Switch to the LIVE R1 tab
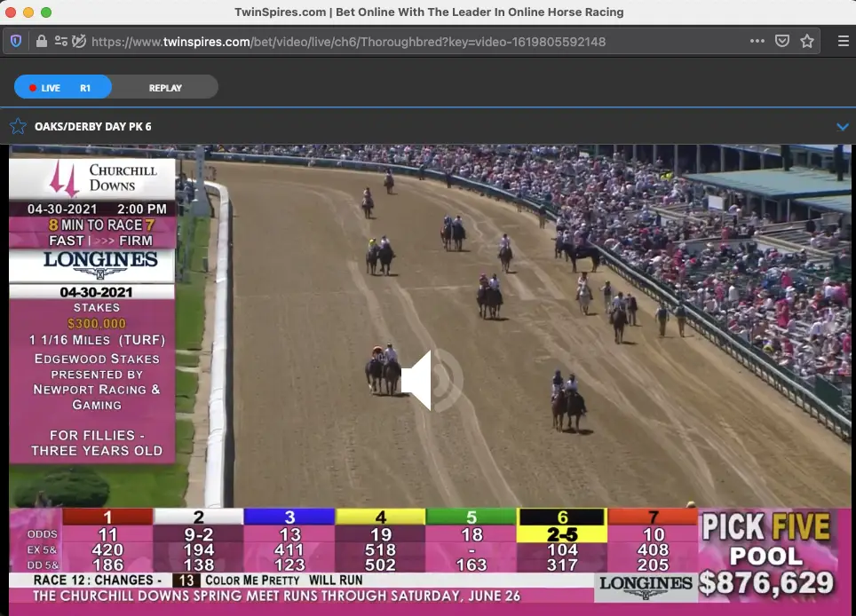The height and width of the screenshot is (616, 856). 63,87
